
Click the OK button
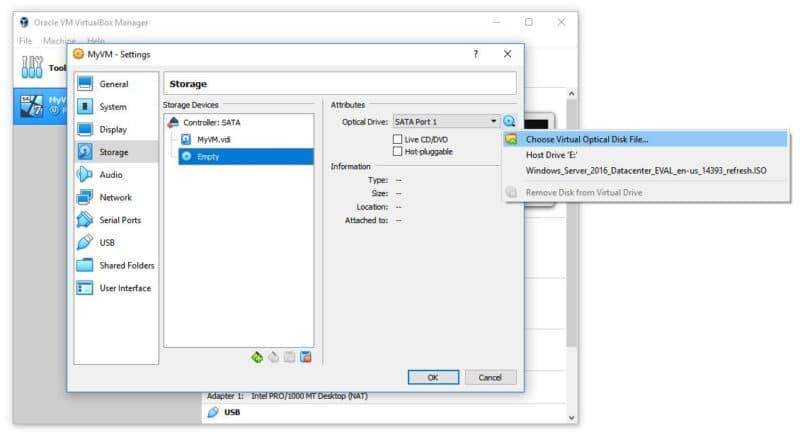(433, 377)
